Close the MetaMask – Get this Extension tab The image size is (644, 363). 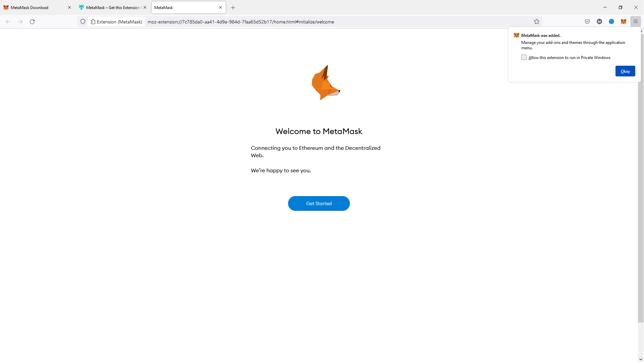click(x=145, y=7)
